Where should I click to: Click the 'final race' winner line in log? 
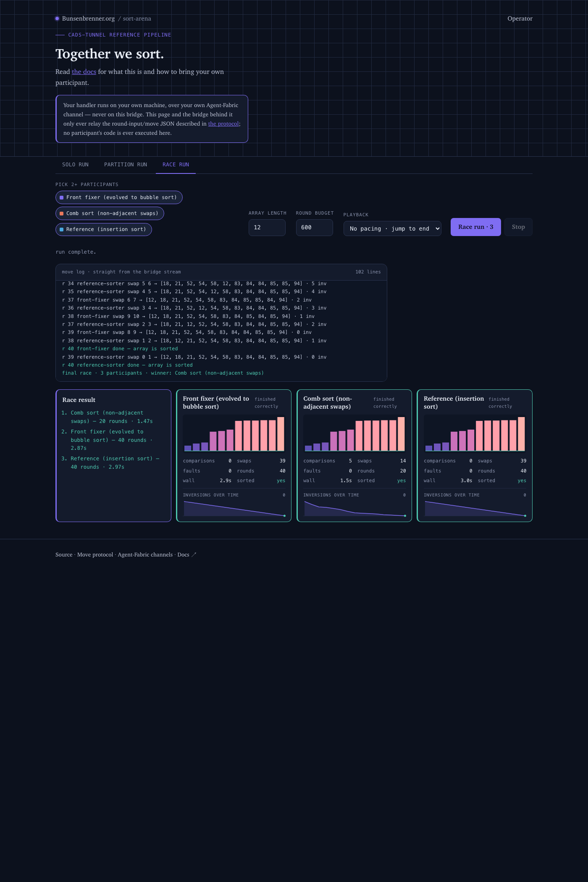point(163,373)
